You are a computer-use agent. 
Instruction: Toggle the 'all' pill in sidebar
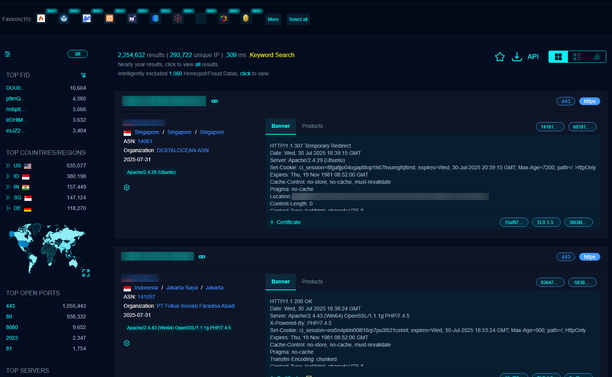tap(77, 54)
